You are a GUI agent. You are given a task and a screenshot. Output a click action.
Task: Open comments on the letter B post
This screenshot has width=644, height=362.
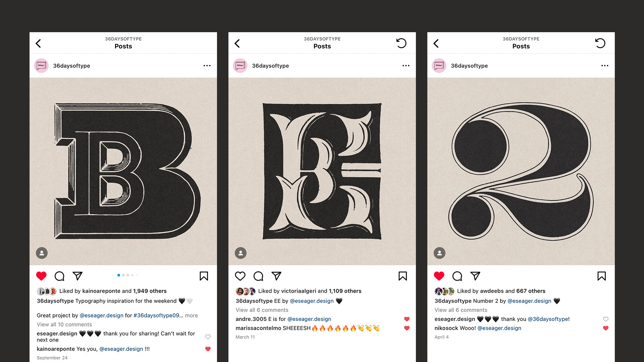59,276
